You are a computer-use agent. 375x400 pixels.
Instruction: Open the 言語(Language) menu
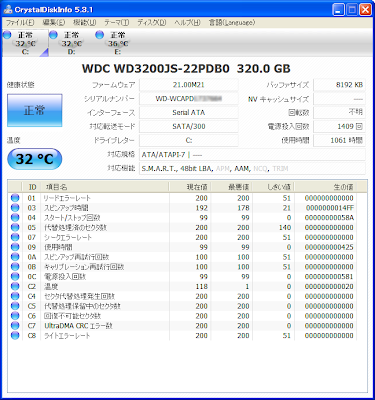(232, 23)
